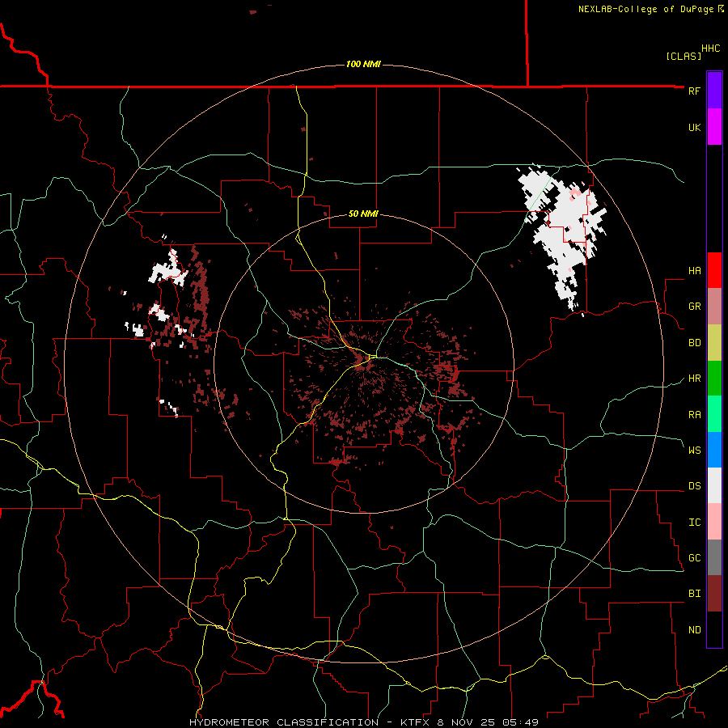The height and width of the screenshot is (728, 728).
Task: Click the RF legend label
Action: coord(694,91)
